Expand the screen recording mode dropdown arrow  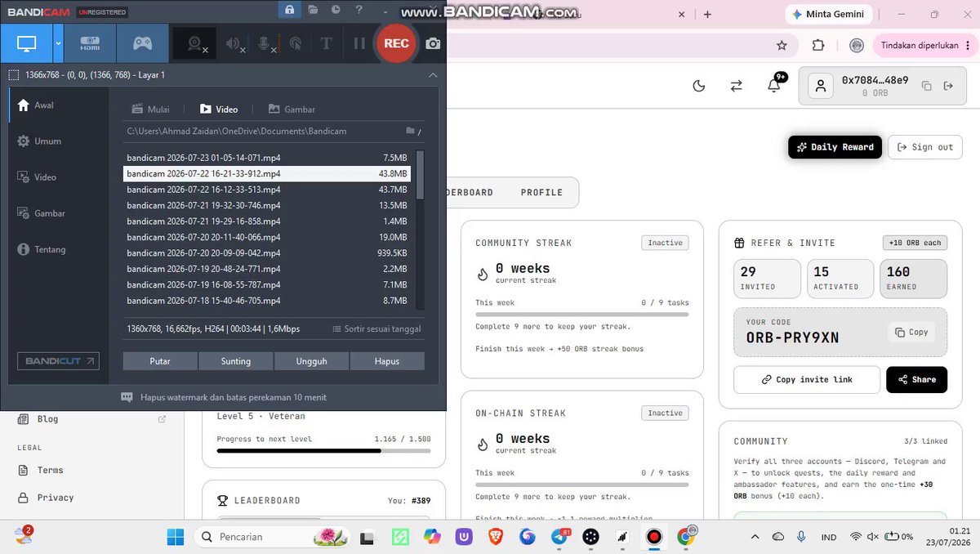[58, 43]
